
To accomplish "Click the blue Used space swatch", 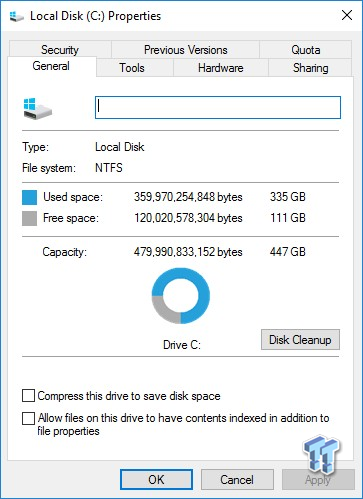I will [x=29, y=197].
